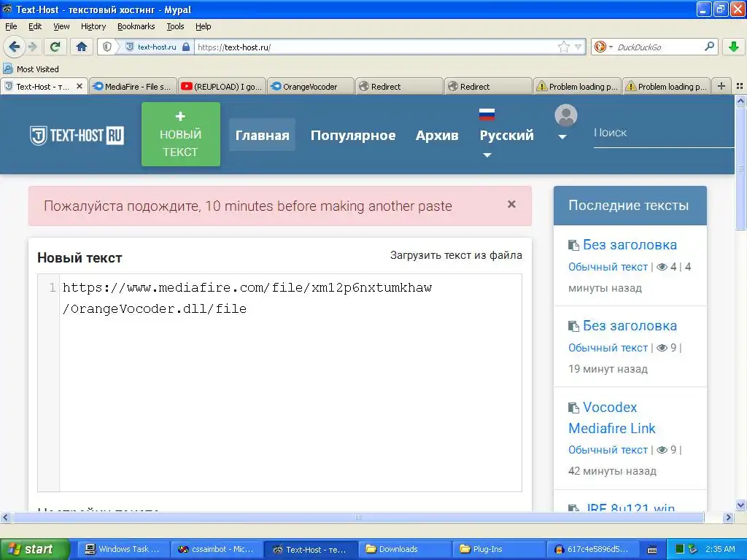Click the forward navigation arrow
Viewport: 747px width, 560px height.
(x=33, y=47)
